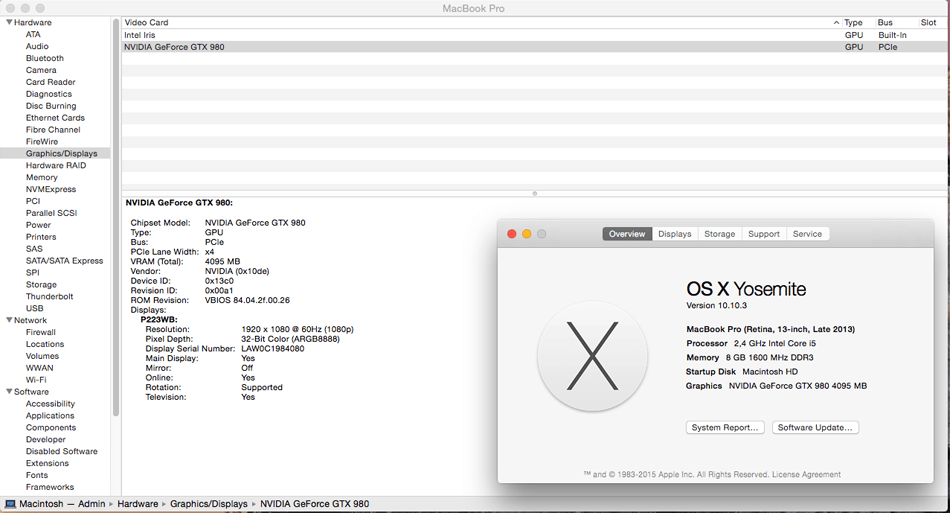Select Developer under Software
950x513 pixels.
pos(45,439)
